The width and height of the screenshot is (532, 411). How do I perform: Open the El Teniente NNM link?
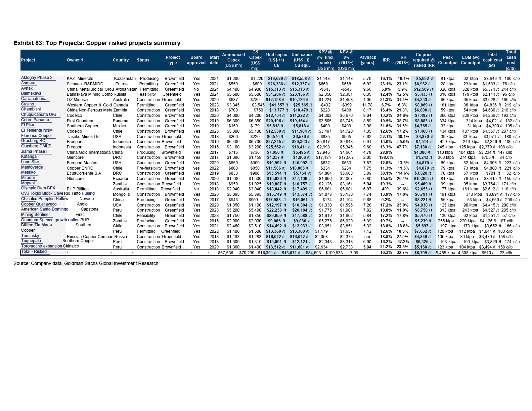coord(37,130)
